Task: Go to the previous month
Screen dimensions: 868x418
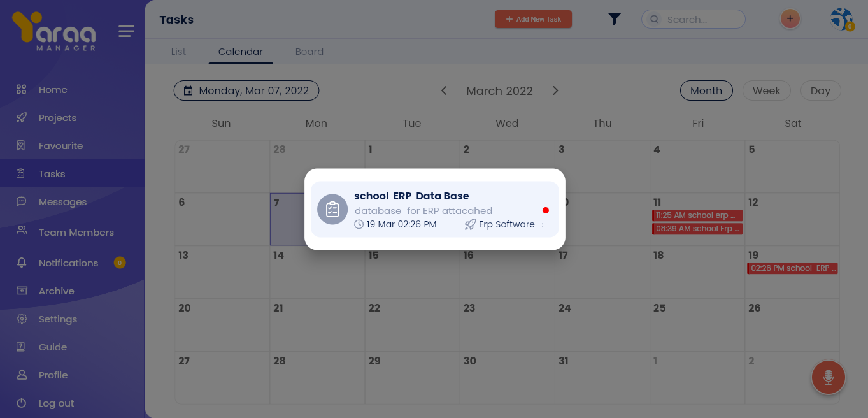Action: (444, 90)
